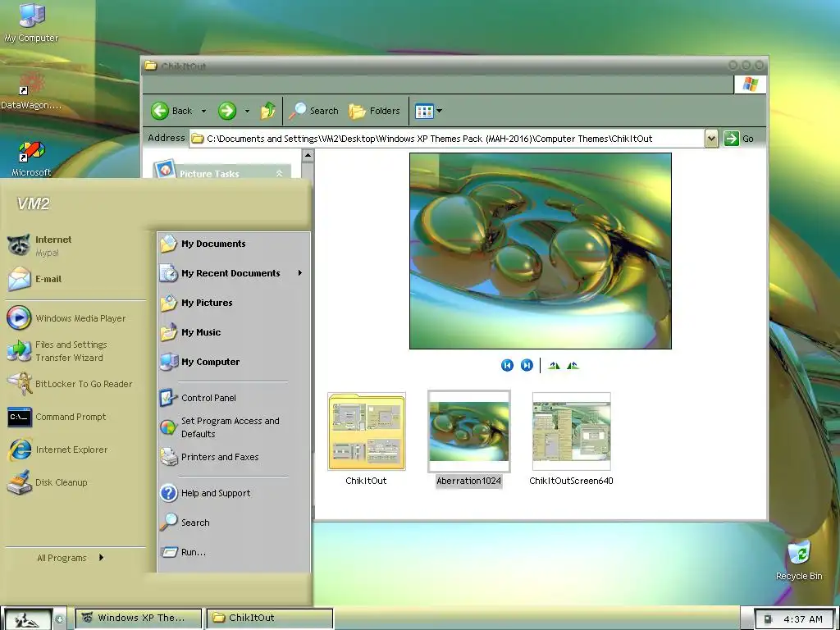This screenshot has height=630, width=840.
Task: Open My Music in Start menu
Action: coord(234,332)
